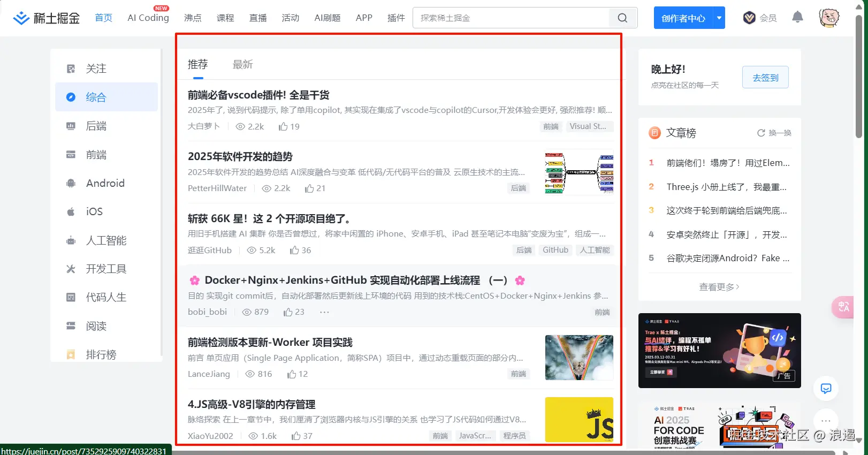
Task: Click the Worker article snowy thumbnail
Action: point(579,358)
